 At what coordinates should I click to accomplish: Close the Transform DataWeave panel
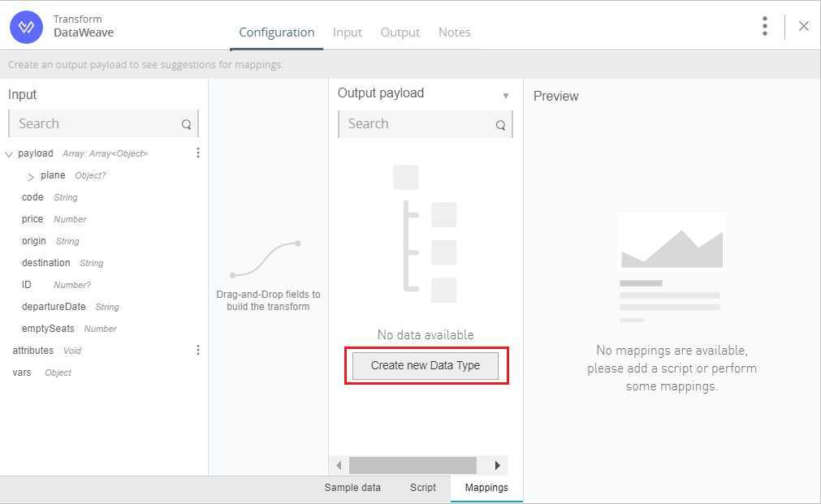point(804,26)
